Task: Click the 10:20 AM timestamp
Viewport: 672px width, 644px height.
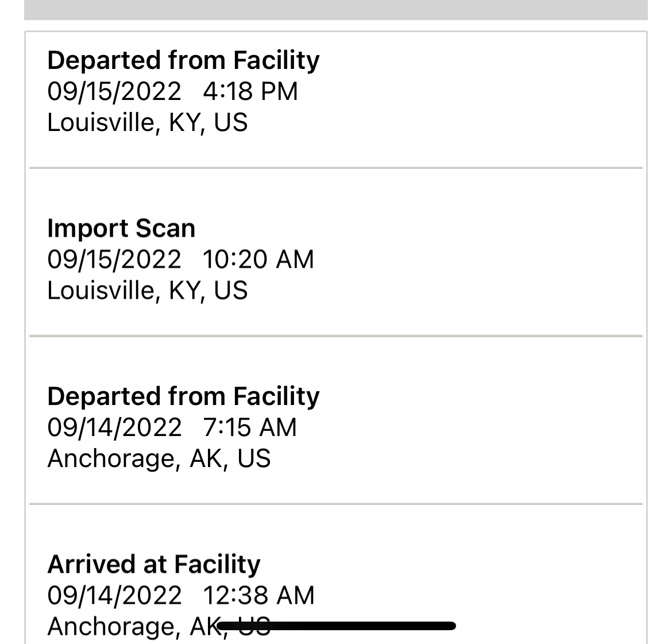Action: [258, 259]
